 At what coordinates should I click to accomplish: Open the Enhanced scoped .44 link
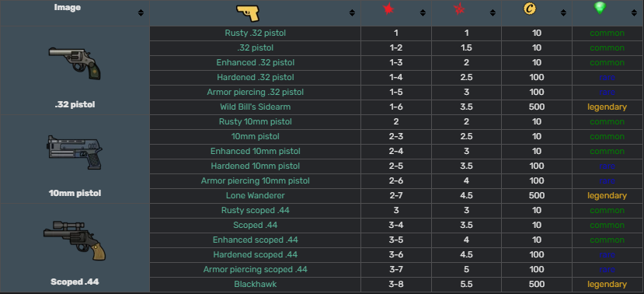255,240
